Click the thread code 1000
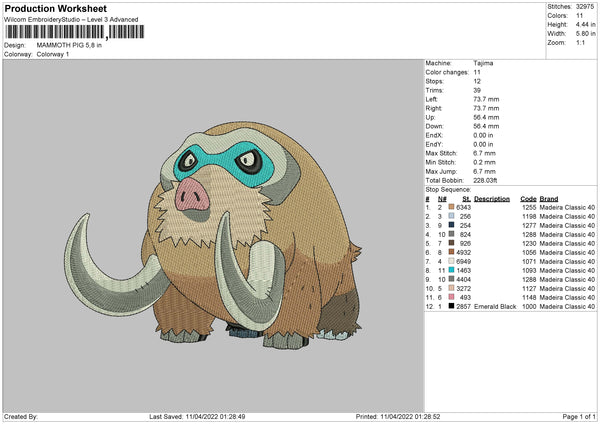 [x=529, y=307]
